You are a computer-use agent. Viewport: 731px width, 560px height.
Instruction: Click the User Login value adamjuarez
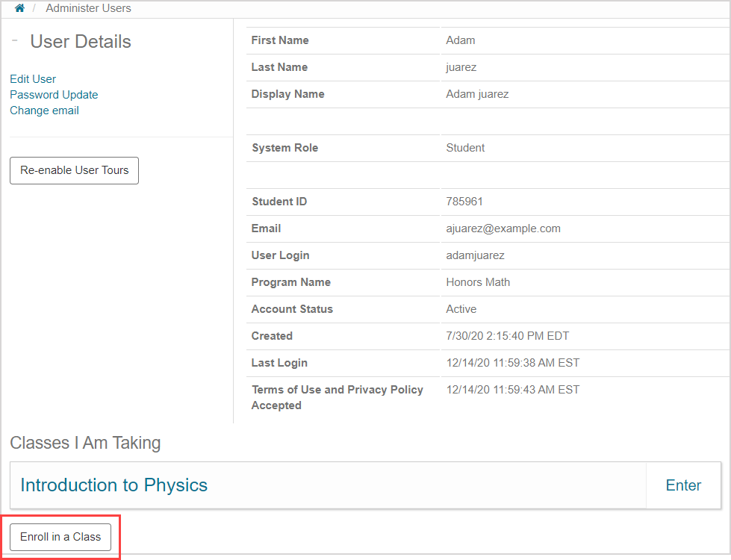click(475, 255)
